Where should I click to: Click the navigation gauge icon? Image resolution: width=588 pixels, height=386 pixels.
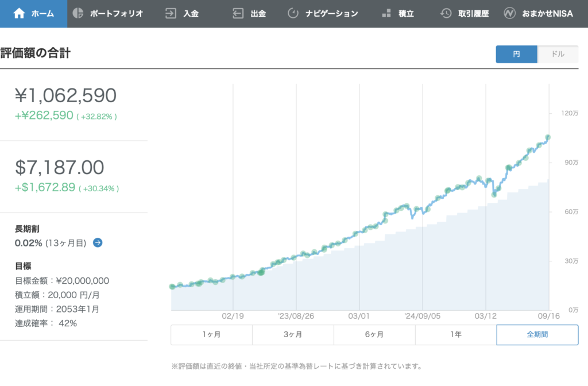[293, 13]
